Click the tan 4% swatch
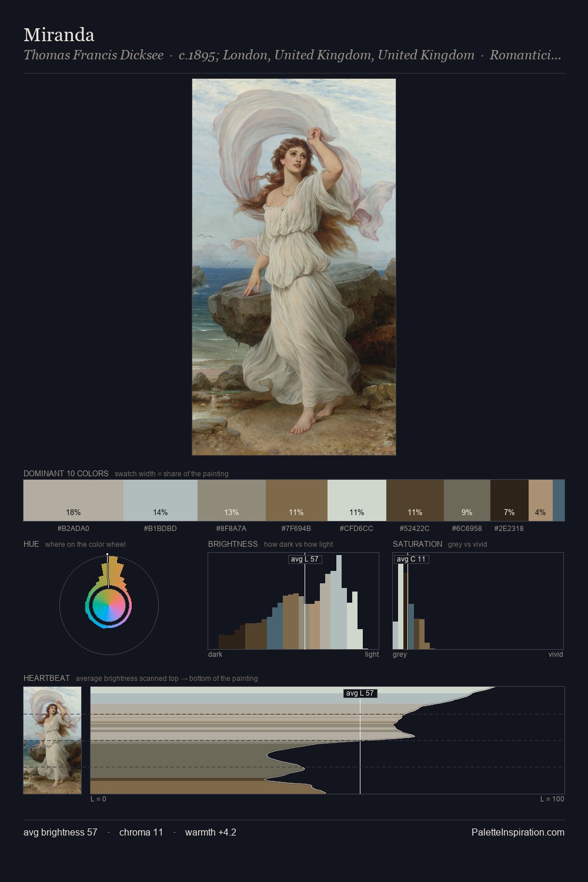Viewport: 588px width, 882px height. tap(540, 500)
